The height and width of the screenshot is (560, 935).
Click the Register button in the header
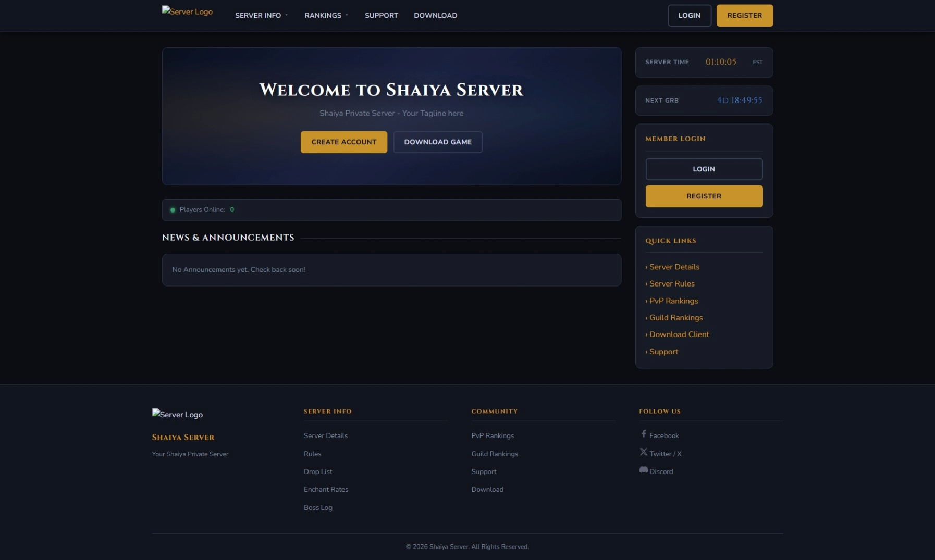pos(745,15)
